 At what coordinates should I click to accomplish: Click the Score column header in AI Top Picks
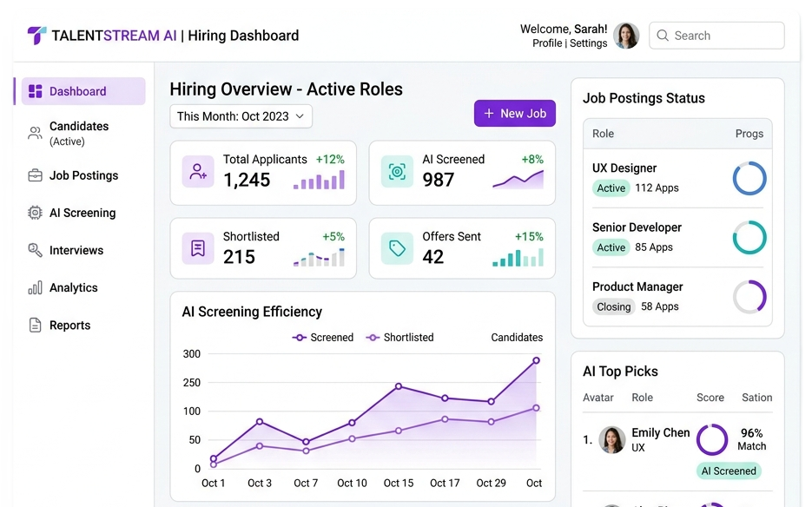click(x=710, y=398)
